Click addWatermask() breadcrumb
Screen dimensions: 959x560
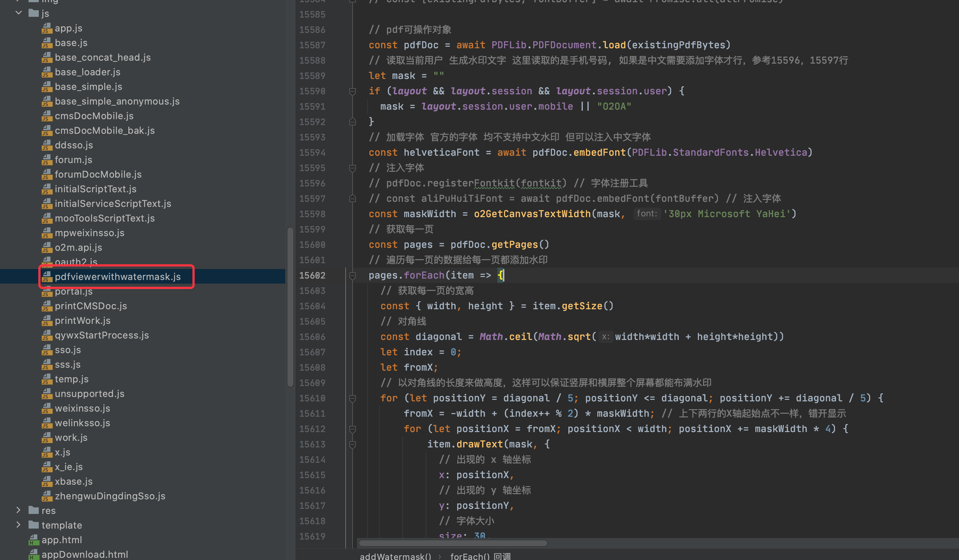pyautogui.click(x=395, y=556)
